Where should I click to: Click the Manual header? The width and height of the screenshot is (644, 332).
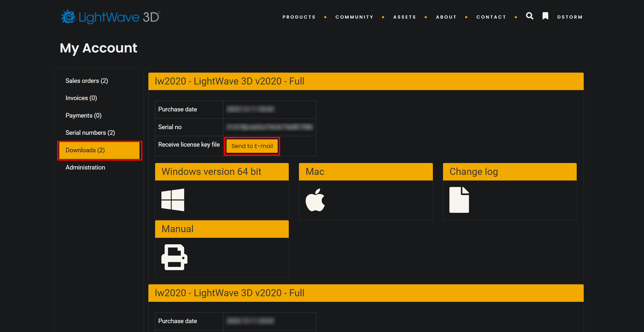[222, 229]
